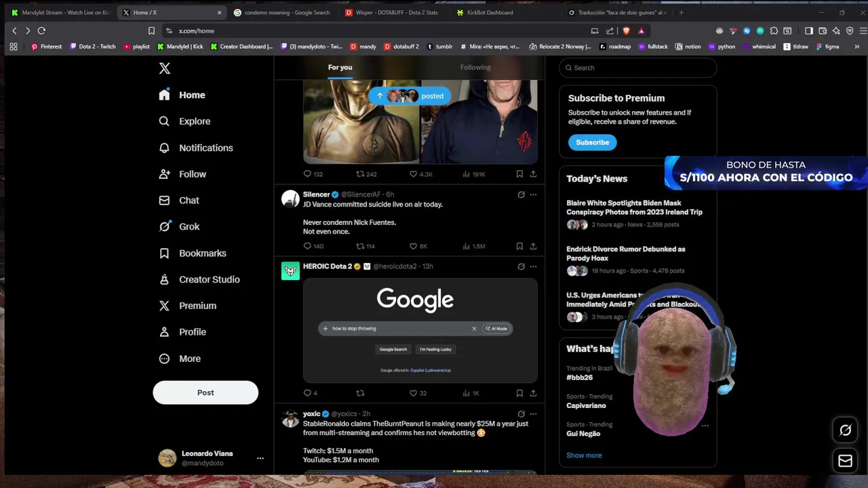The height and width of the screenshot is (488, 868).
Task: Click the new posts 'posted' pill
Action: [x=410, y=96]
